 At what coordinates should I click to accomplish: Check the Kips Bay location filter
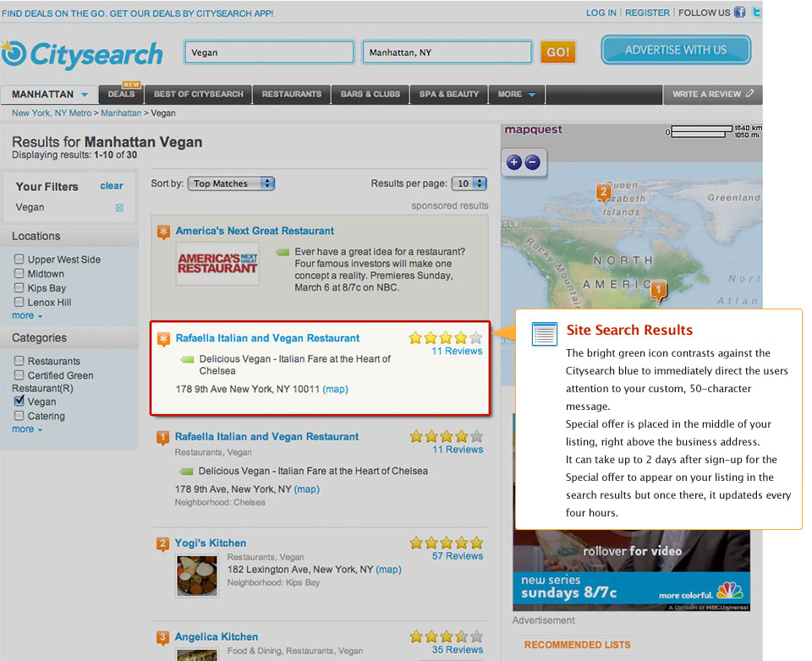[x=19, y=287]
